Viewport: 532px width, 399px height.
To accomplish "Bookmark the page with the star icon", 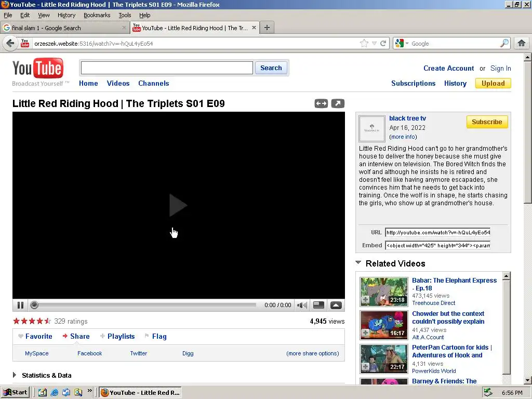I will 364,44.
